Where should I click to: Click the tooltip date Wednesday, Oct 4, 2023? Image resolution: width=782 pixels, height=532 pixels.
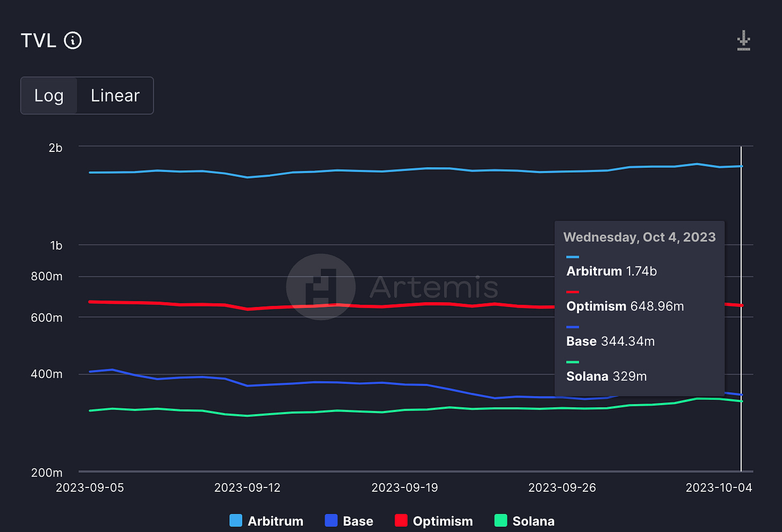(640, 237)
